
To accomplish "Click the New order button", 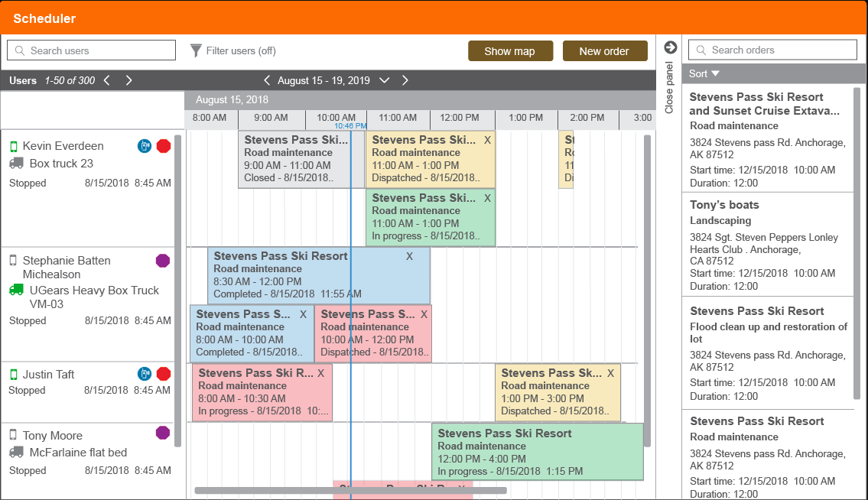I will (x=605, y=51).
